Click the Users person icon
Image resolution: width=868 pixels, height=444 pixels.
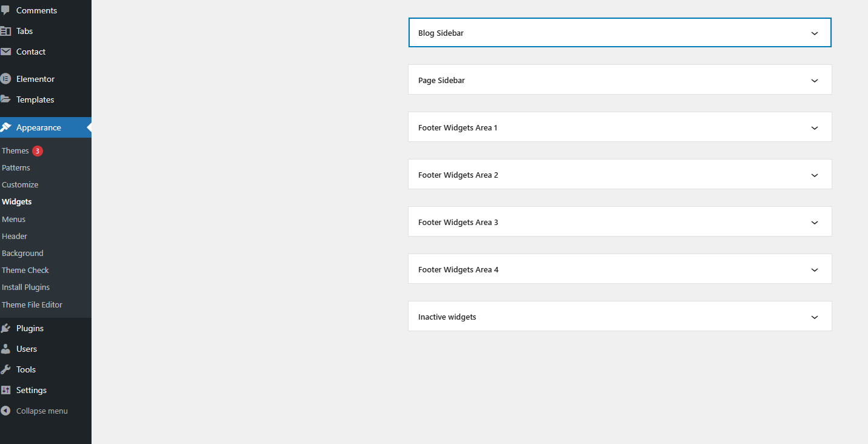pos(5,349)
